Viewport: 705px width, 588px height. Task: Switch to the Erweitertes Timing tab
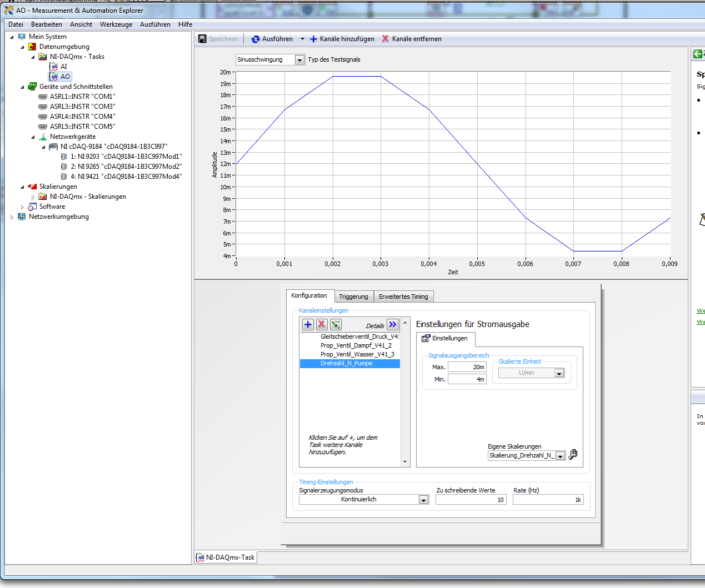(x=403, y=296)
